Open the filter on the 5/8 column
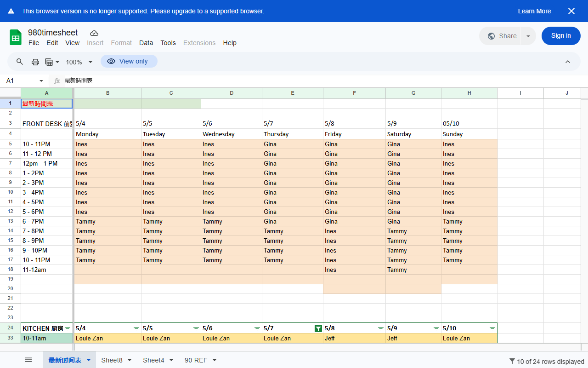Viewport: 588px width, 368px height. pos(381,328)
